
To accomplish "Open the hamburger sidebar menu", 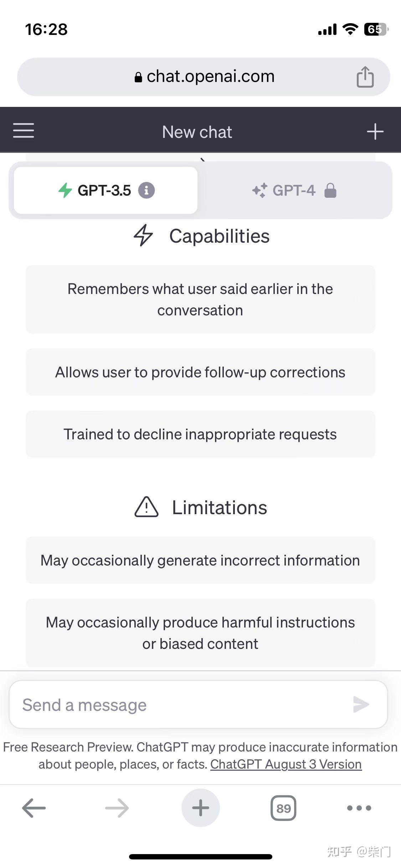I will tap(24, 130).
